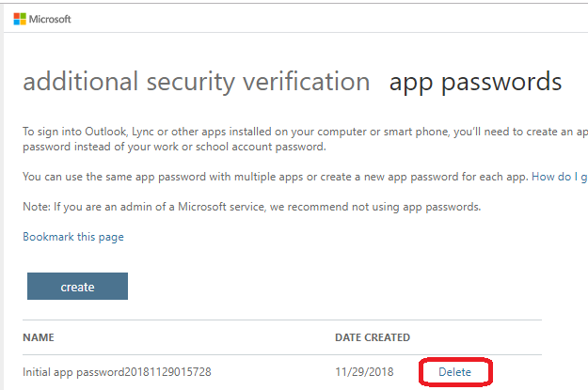Click the Microsoft four-square logo

coord(19,19)
